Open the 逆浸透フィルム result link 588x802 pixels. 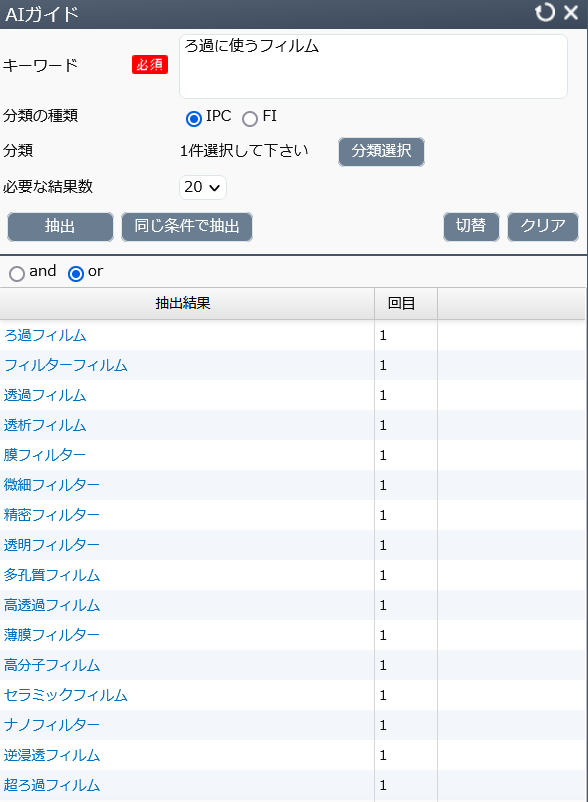coord(52,755)
